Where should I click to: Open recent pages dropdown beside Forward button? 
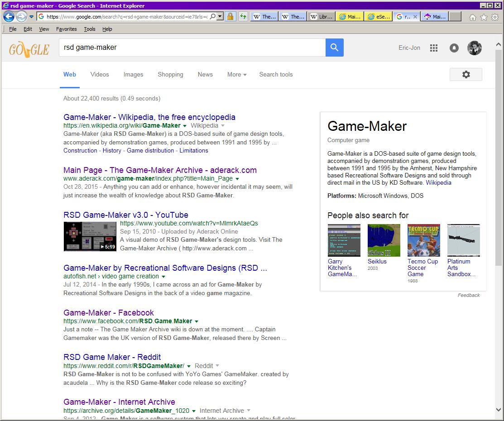[x=31, y=16]
